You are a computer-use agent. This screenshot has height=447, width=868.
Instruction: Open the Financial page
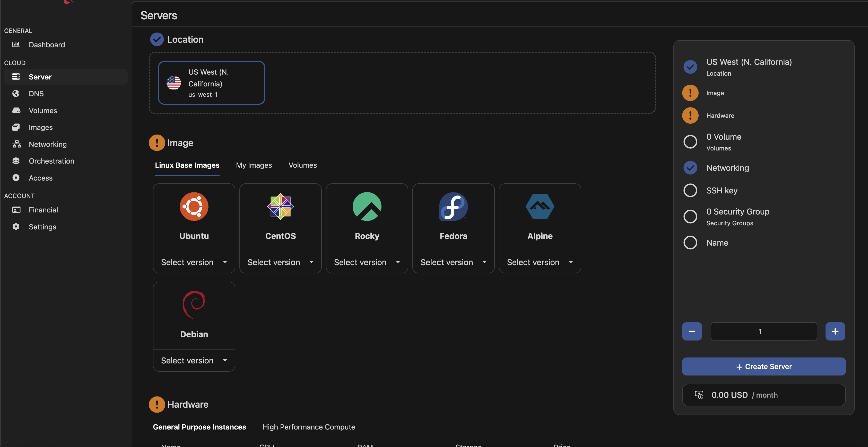pyautogui.click(x=44, y=209)
